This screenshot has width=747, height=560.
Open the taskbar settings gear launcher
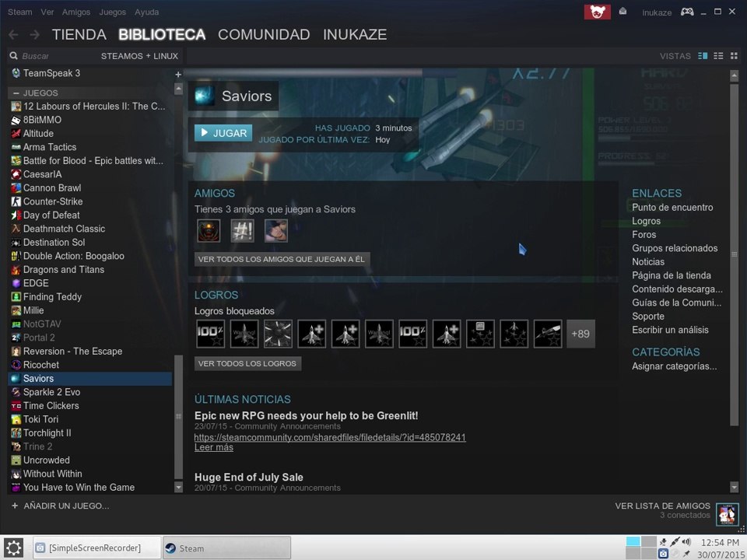(13, 548)
